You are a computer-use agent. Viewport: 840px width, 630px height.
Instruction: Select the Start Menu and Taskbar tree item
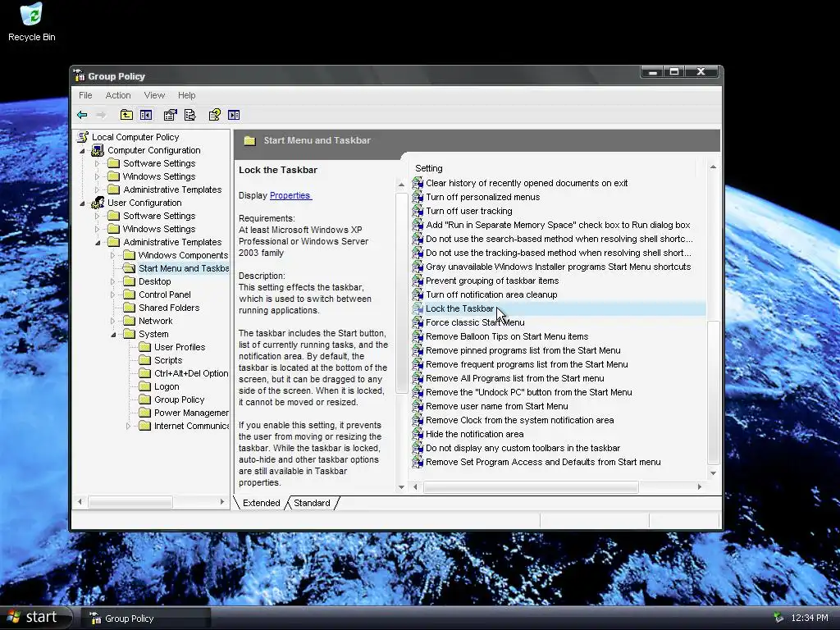coord(183,268)
